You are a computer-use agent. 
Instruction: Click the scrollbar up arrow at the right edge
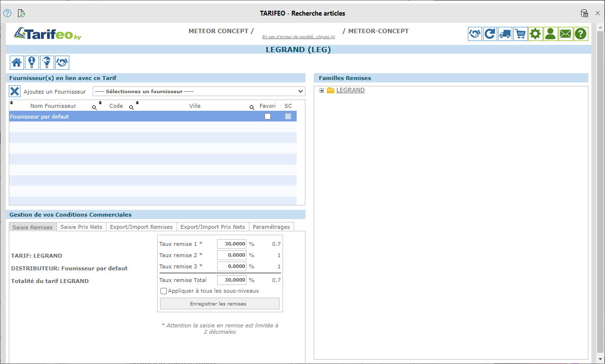pyautogui.click(x=600, y=26)
